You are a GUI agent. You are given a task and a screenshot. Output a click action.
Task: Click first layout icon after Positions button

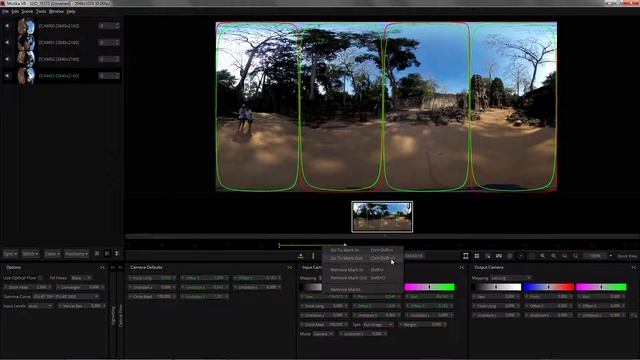tap(97, 253)
